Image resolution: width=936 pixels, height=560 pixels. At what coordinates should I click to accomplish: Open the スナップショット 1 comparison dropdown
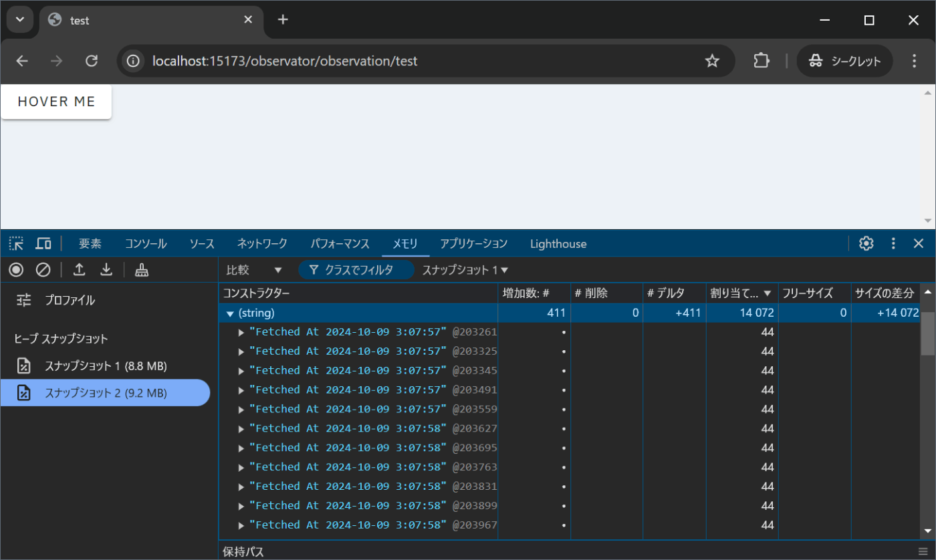coord(465,270)
